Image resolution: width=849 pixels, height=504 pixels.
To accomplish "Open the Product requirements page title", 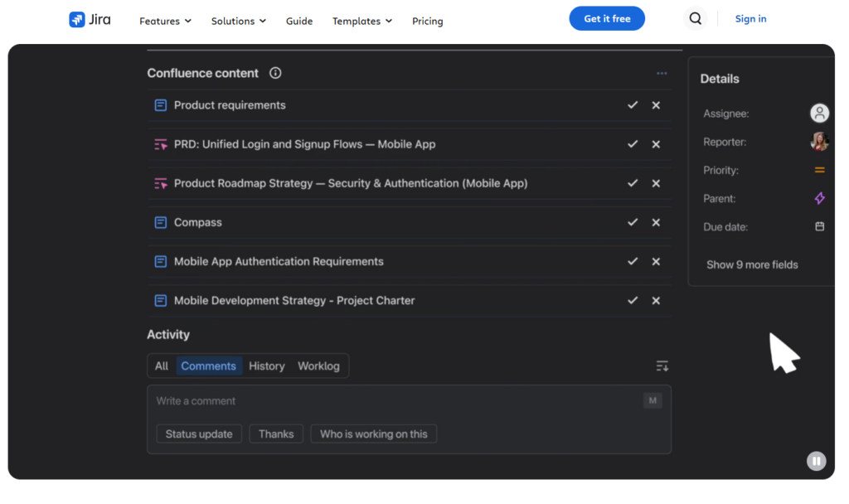I will pos(230,105).
